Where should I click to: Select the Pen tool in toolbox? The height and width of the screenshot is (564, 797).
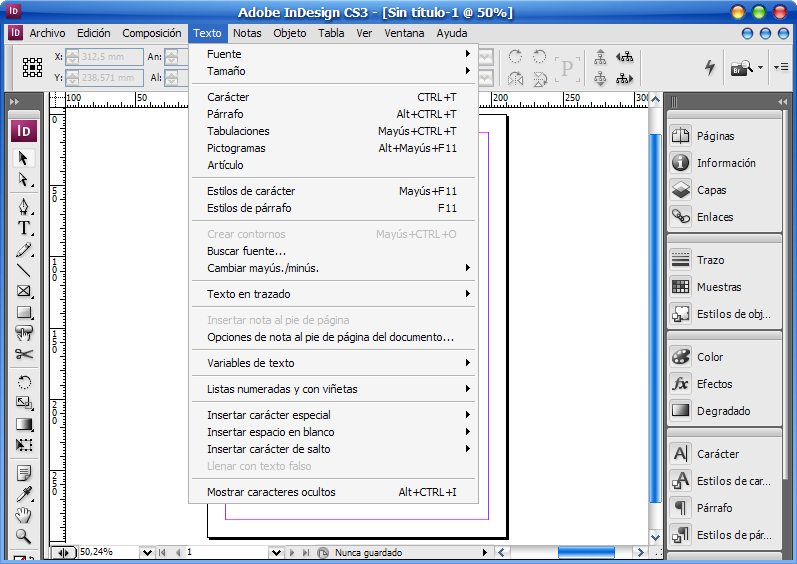[x=24, y=207]
